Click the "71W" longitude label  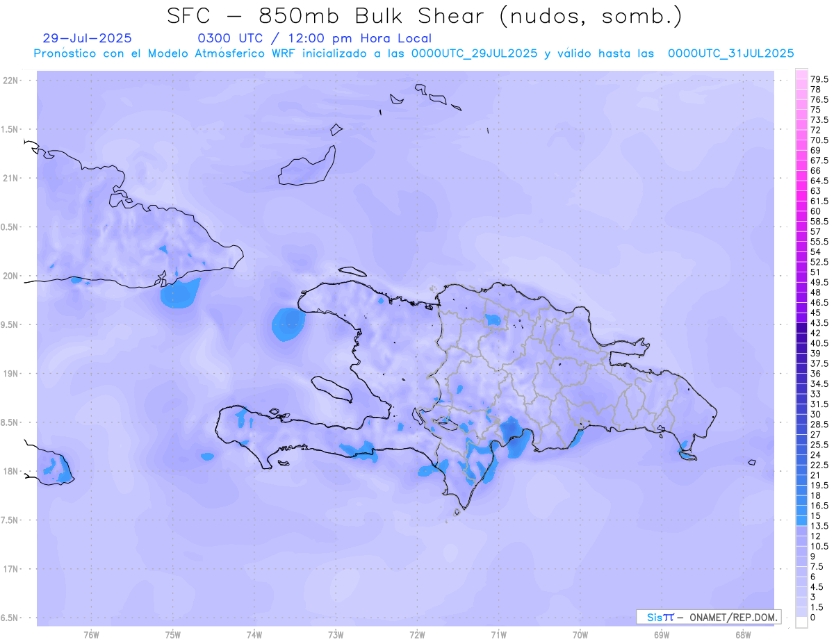coord(498,635)
